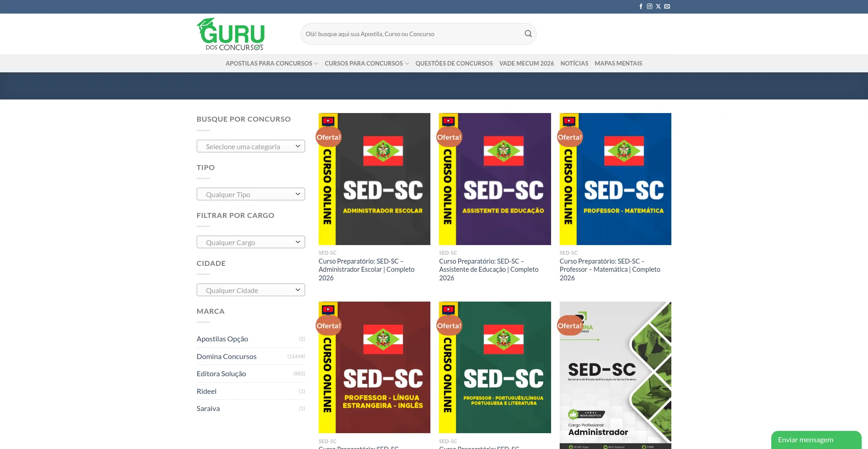Open SED-SC Assistente de Educação cover image
This screenshot has width=868, height=449.
click(495, 179)
